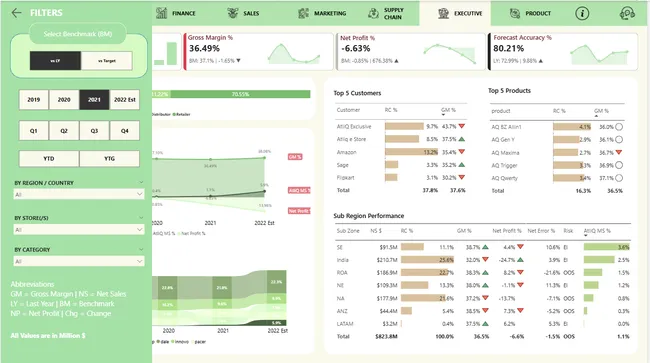Click the Forecast Accuracy % sparkline chart
650x363 pixels.
[599, 54]
